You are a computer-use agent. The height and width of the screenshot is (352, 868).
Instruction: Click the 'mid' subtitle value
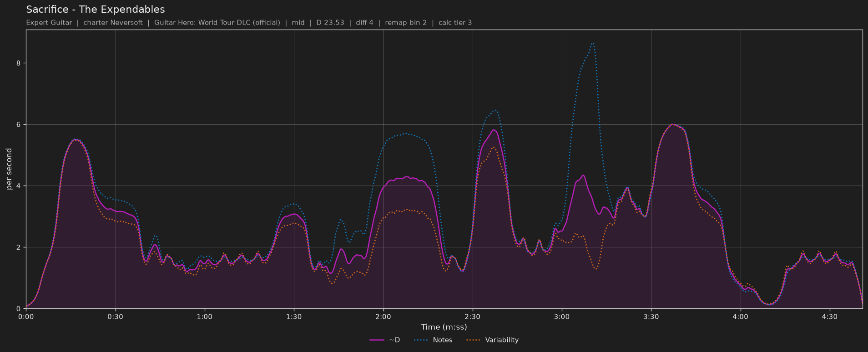click(x=298, y=23)
